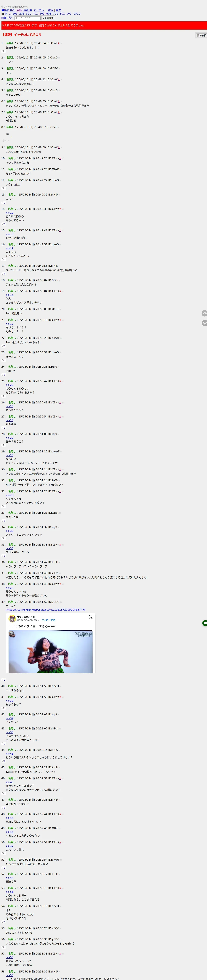207x980 pixels.
Task: Click the keyword search input field
Action: (27, 18)
